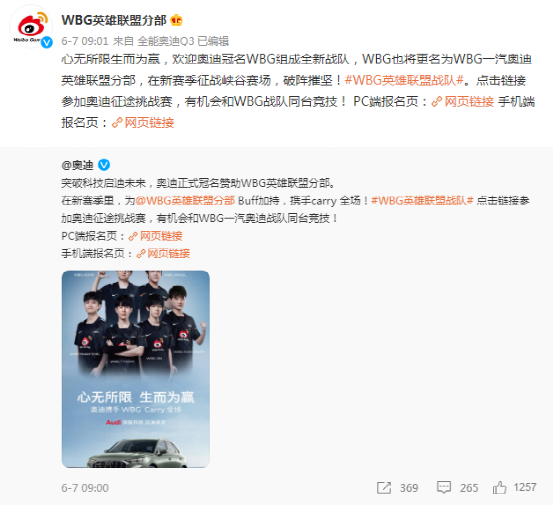Screen dimensions: 553x505
Task: Click the gold crown badge beside WBG英雄联盟分部
Action: [x=176, y=20]
